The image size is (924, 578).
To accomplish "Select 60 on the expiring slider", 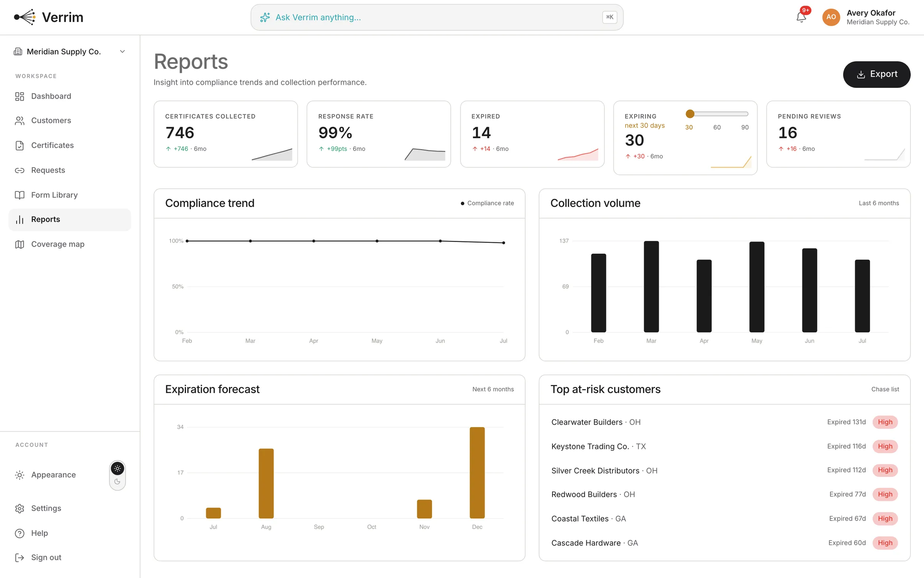I will click(717, 127).
